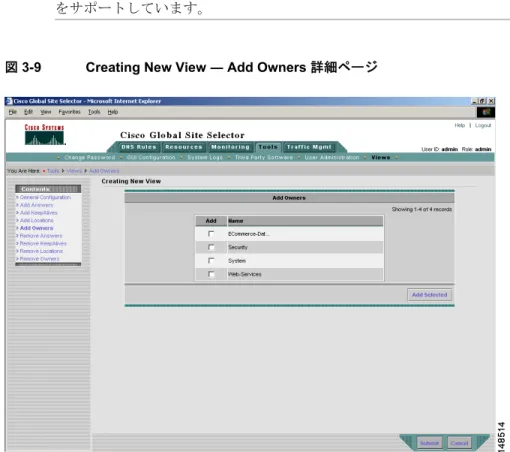Click the Security owner name
Viewport: 510px width, 452px height.
tap(238, 247)
